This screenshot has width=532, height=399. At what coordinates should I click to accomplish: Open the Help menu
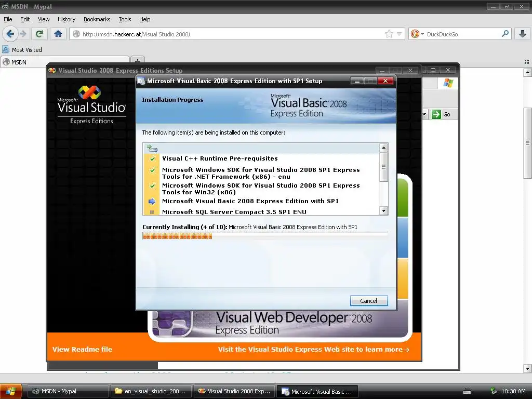pyautogui.click(x=144, y=19)
